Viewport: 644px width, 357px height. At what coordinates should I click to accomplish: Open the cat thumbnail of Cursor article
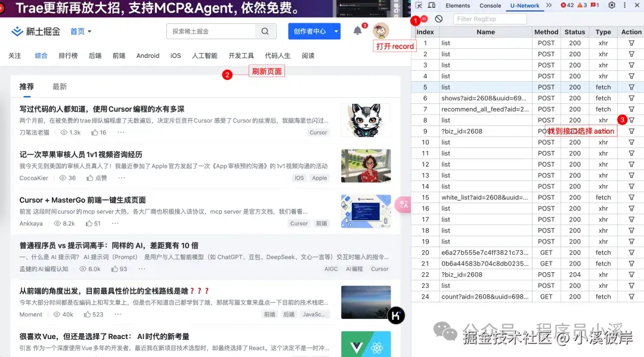[366, 120]
